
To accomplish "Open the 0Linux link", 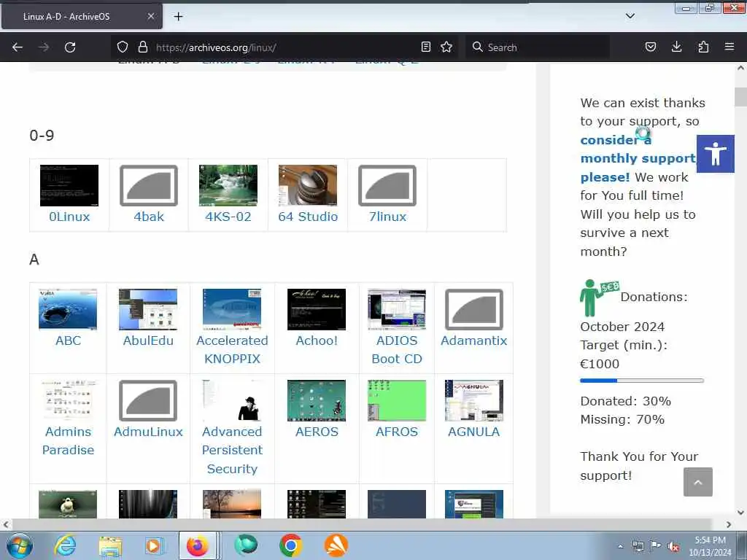I will coord(69,217).
